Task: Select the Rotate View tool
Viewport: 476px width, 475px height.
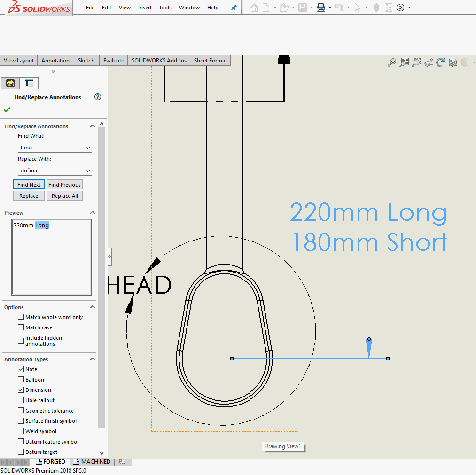Action: [440, 62]
